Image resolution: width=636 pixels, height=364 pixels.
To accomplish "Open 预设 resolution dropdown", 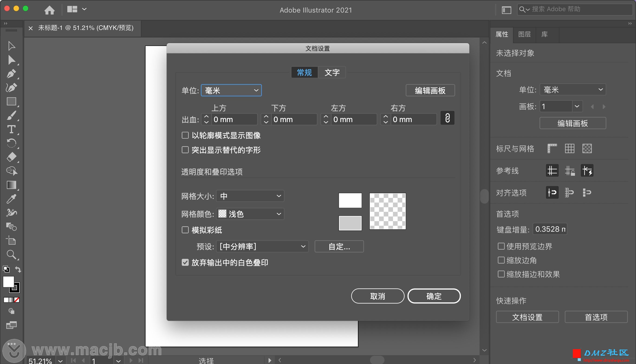I will pyautogui.click(x=262, y=247).
